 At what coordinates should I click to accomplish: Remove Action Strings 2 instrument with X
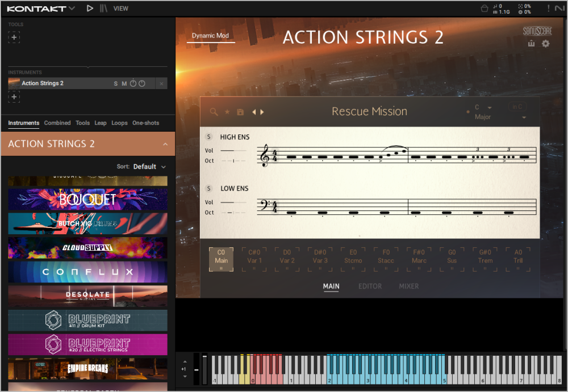tap(161, 83)
